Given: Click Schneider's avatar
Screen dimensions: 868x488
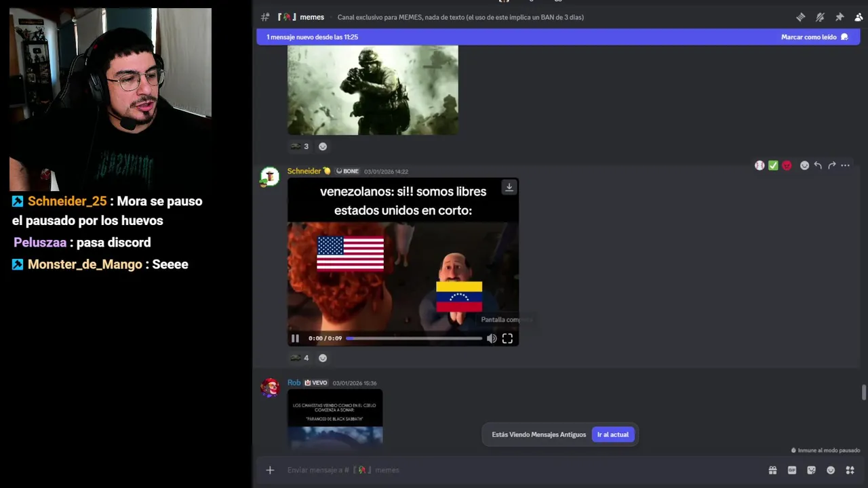Looking at the screenshot, I should pos(270,176).
